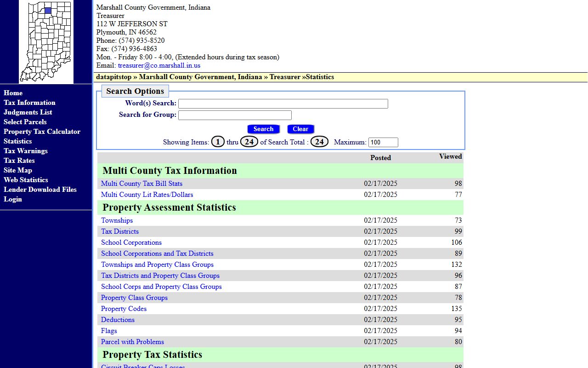Open Statistics in the sidebar menu
588x368 pixels.
[17, 141]
